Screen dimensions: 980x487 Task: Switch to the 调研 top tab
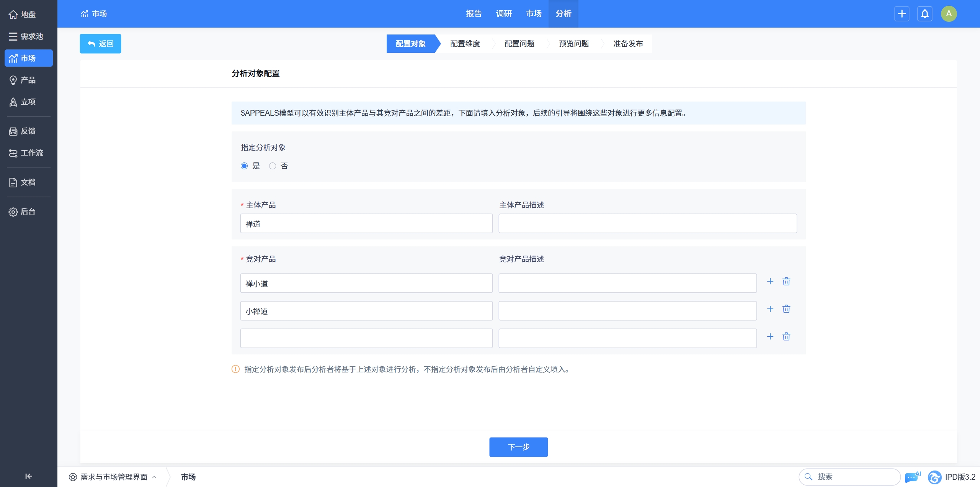click(503, 14)
